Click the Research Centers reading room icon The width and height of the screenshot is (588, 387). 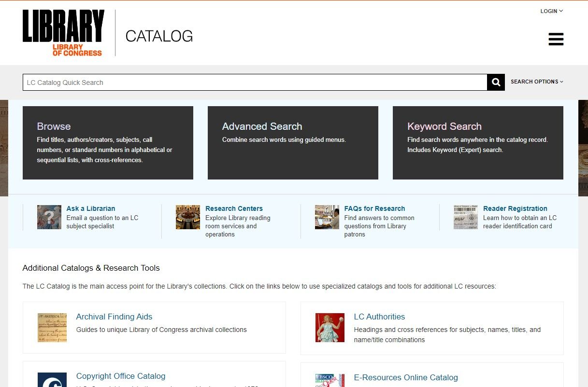[x=187, y=217]
